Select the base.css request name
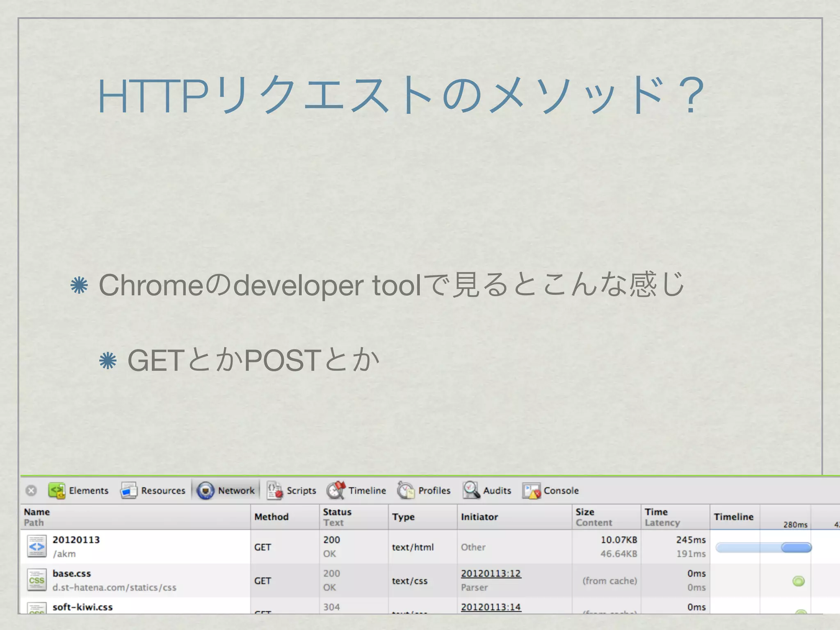 [72, 573]
